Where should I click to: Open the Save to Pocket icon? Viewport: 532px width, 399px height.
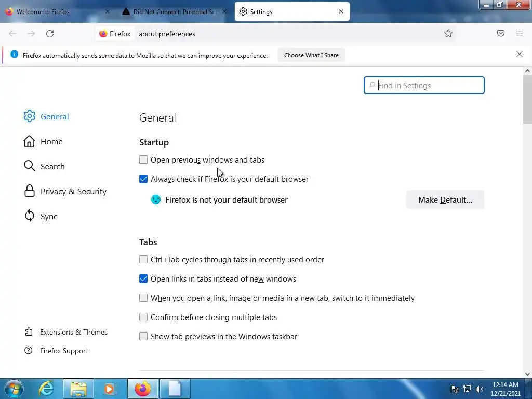click(x=501, y=33)
